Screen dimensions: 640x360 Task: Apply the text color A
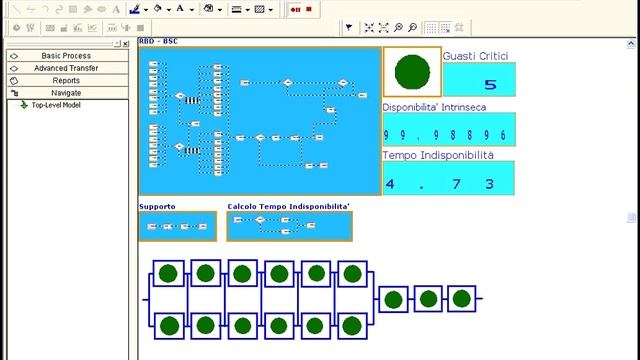pos(180,9)
